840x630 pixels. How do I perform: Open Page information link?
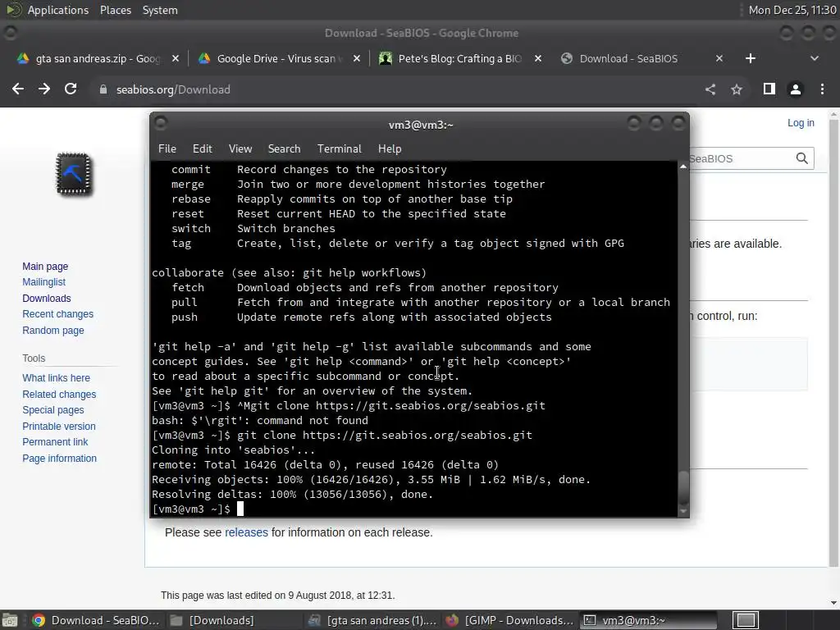click(x=59, y=458)
